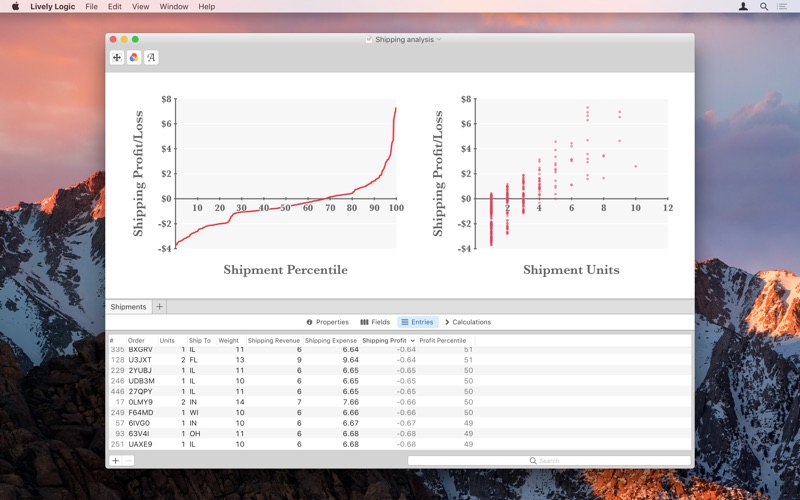The image size is (800, 500).
Task: Select the move/arrange tool icon
Action: 117,58
